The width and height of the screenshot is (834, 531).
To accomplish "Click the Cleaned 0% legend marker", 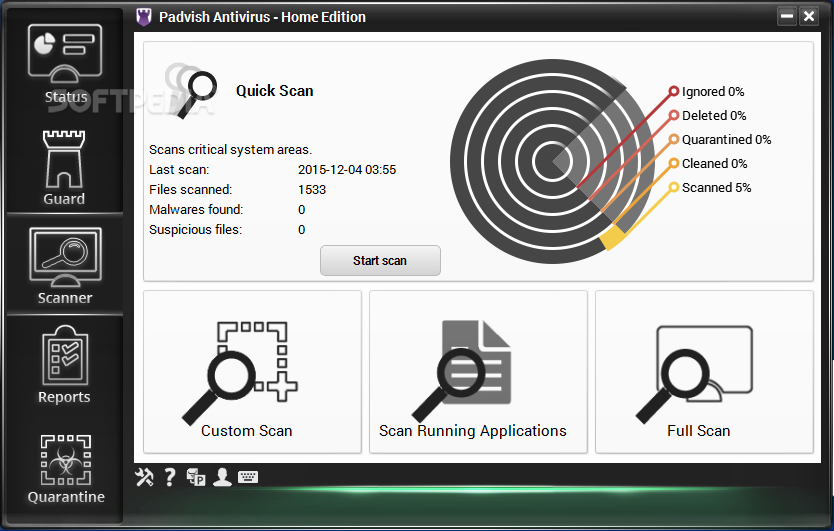I will click(x=673, y=163).
